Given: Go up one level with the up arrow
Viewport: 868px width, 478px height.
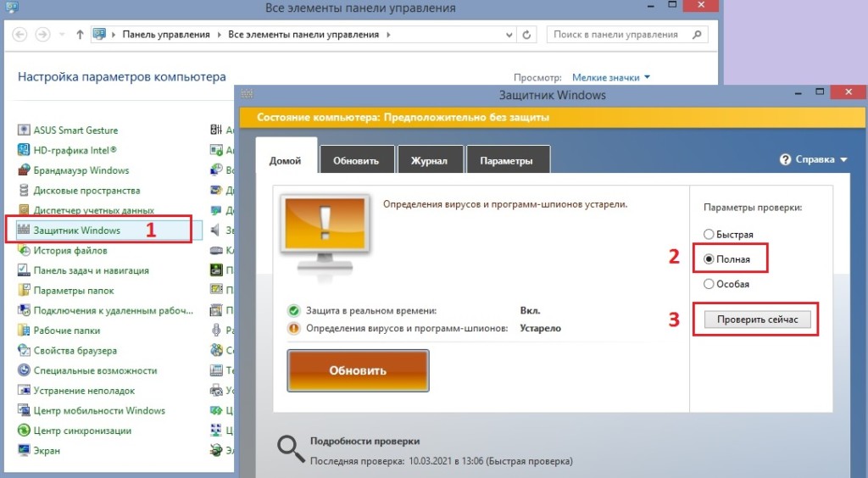Looking at the screenshot, I should tap(80, 34).
